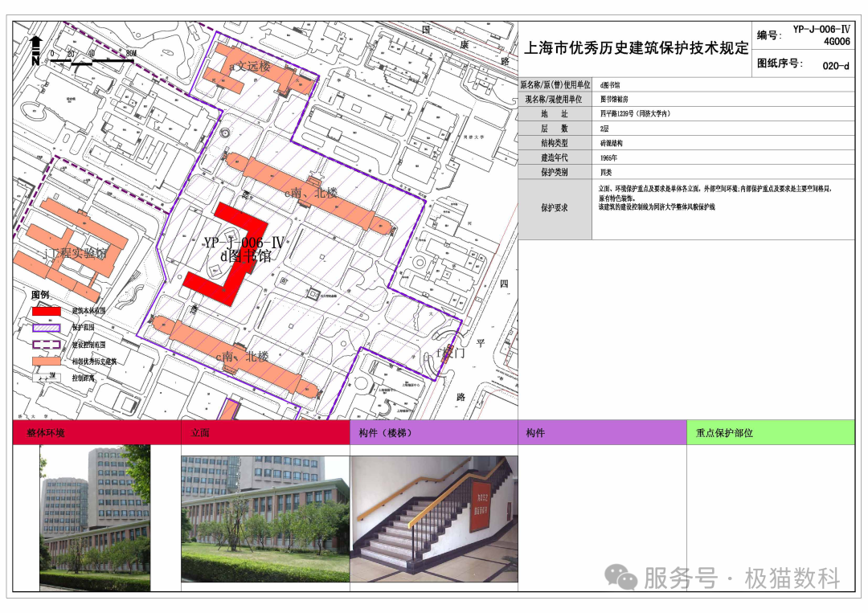Viewport: 868px width, 613px height.
Task: Click the 4G006 code
Action: pyautogui.click(x=837, y=42)
